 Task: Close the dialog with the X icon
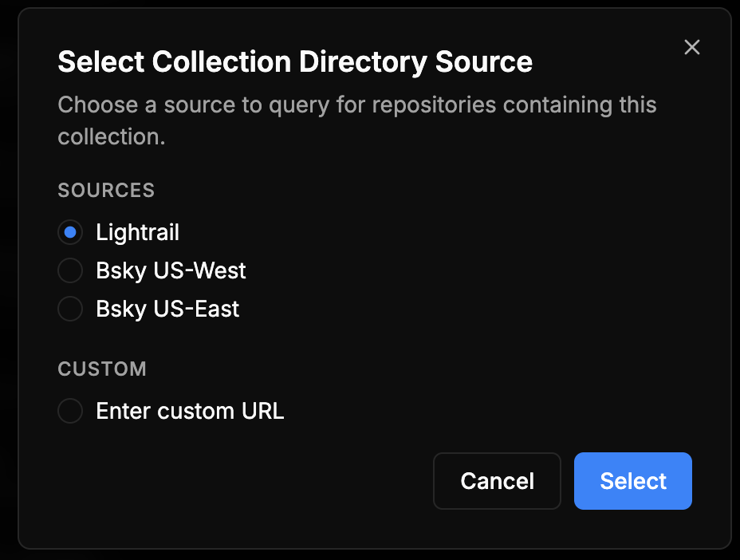coord(692,47)
